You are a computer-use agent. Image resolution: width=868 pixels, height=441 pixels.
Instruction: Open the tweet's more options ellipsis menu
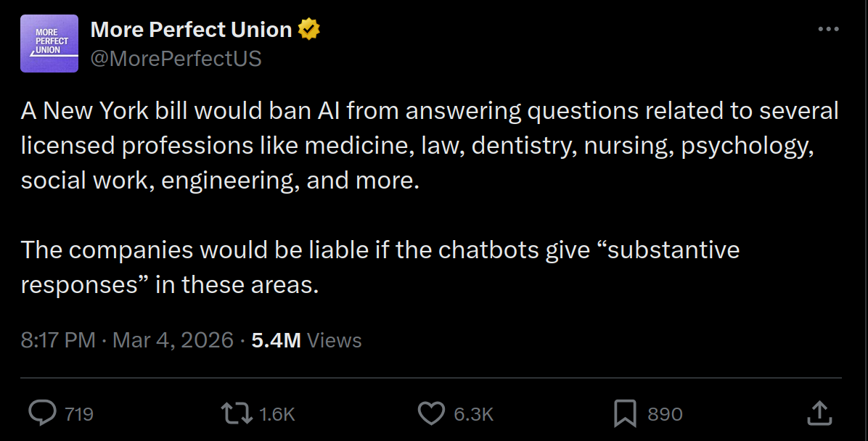[828, 30]
